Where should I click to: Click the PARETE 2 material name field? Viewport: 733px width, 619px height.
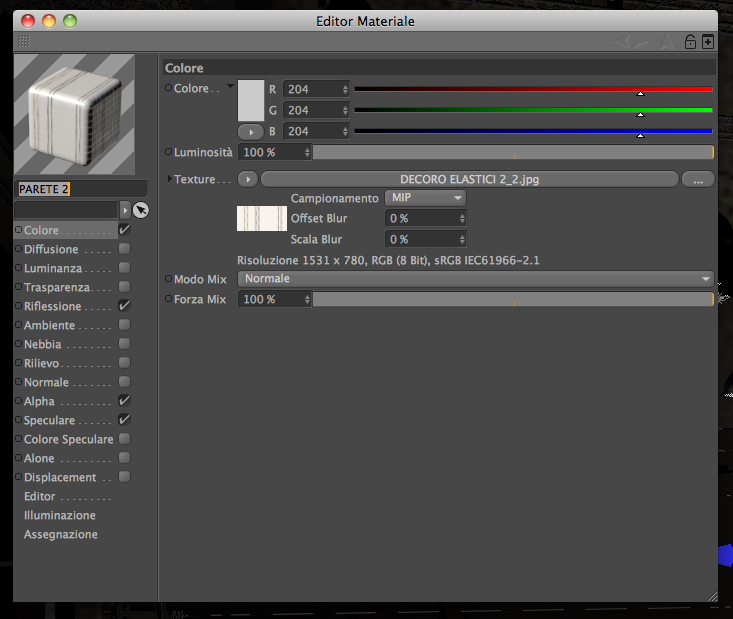tap(81, 189)
